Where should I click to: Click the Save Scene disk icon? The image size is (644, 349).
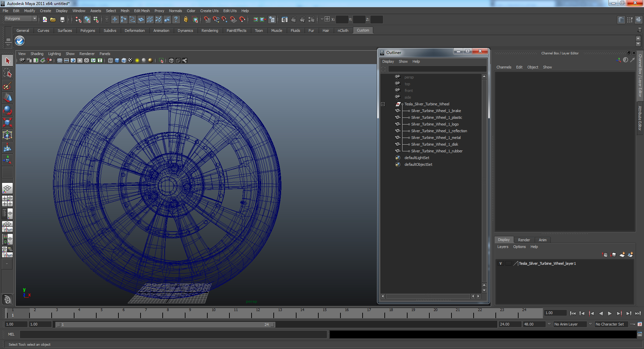coord(62,19)
